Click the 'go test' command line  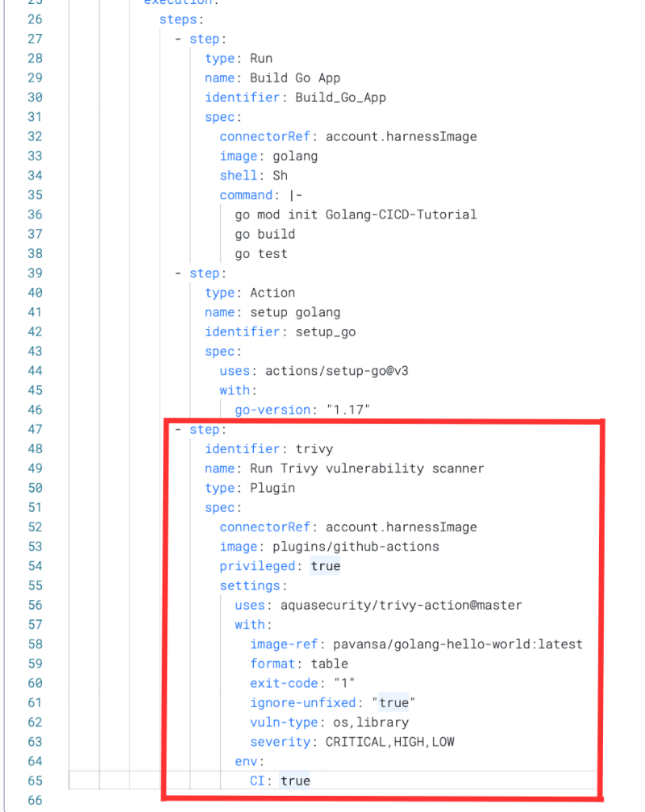261,254
